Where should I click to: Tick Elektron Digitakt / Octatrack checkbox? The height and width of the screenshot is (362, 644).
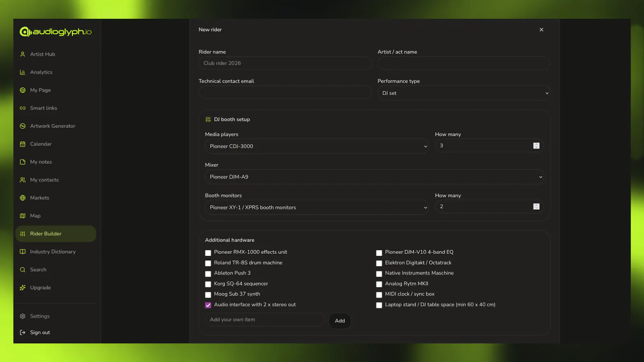pyautogui.click(x=379, y=263)
